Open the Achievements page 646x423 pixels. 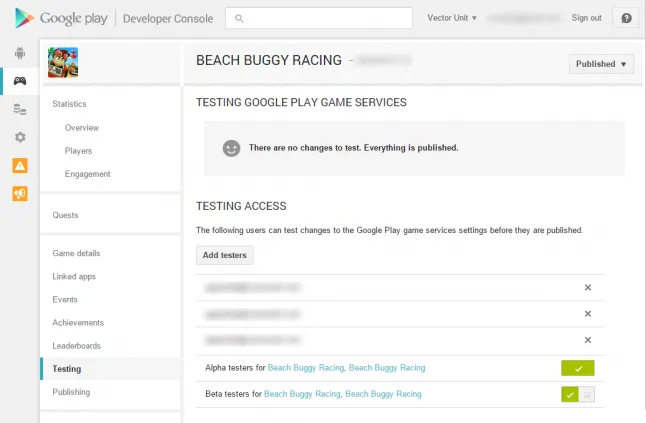tap(78, 323)
